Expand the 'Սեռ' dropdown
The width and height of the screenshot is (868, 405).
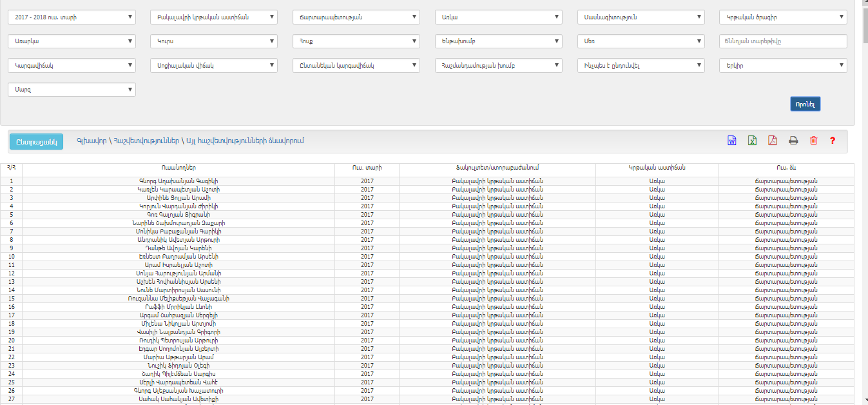click(641, 41)
